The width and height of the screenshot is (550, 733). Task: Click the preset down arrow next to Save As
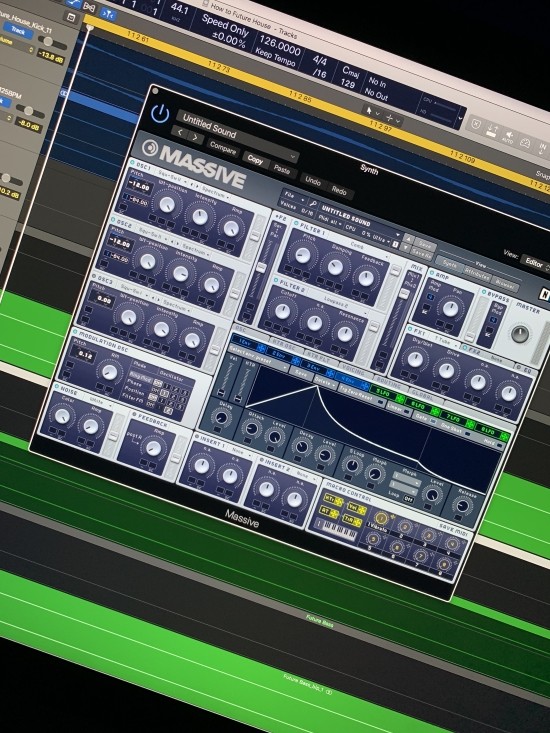[x=405, y=247]
